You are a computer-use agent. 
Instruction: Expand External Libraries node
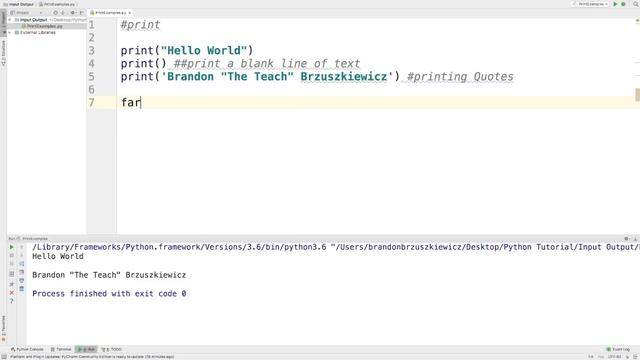tap(10, 32)
